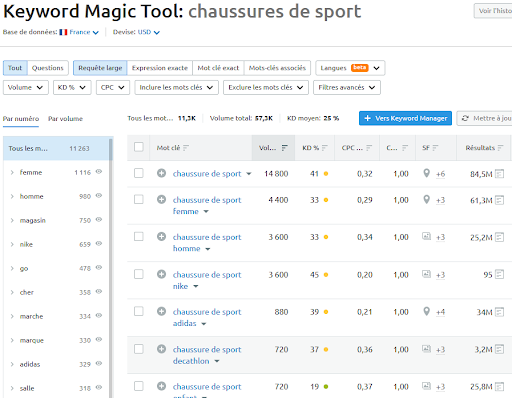Open the KD % filter dropdown
The width and height of the screenshot is (512, 398).
pyautogui.click(x=72, y=87)
